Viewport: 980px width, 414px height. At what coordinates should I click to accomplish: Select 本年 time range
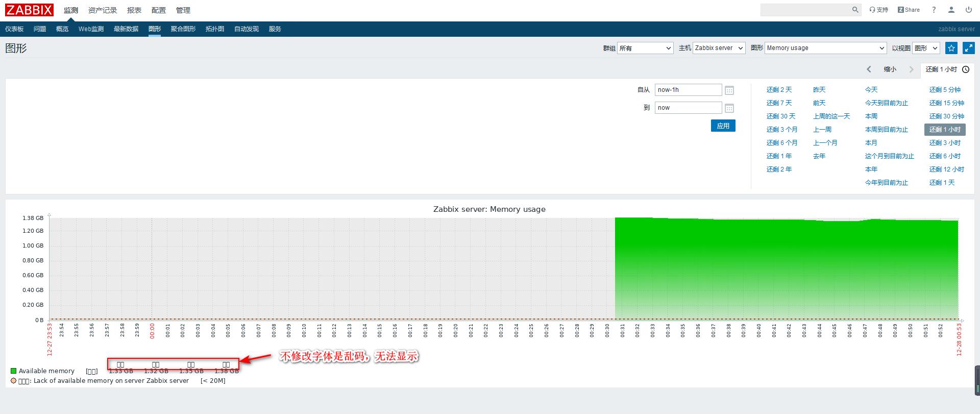[x=871, y=169]
